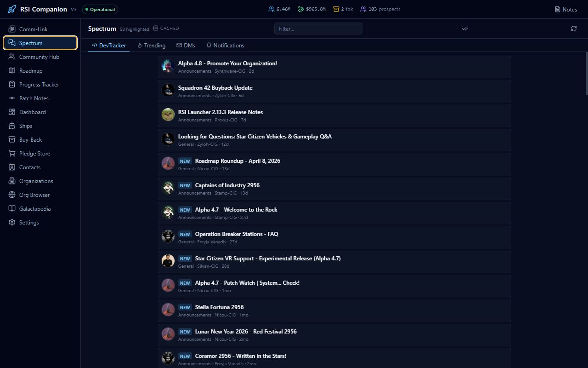This screenshot has height=368, width=588.
Task: Click NEW badge on Lunar New Year post
Action: [x=185, y=332]
